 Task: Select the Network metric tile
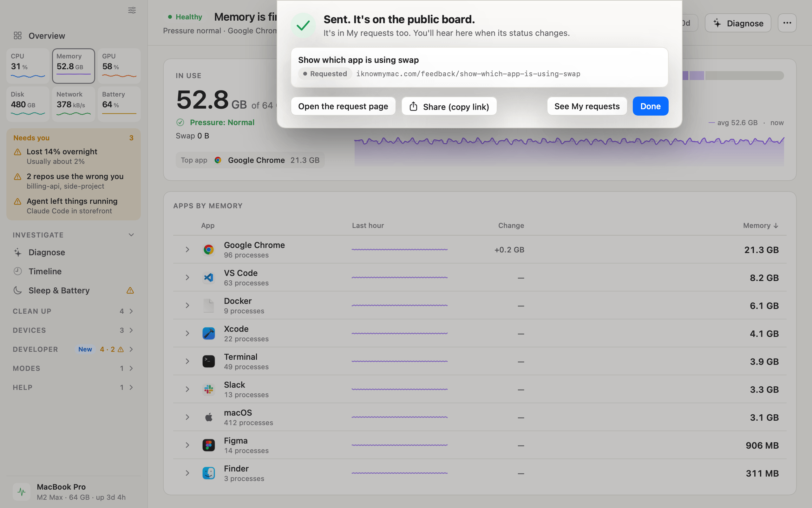(74, 104)
